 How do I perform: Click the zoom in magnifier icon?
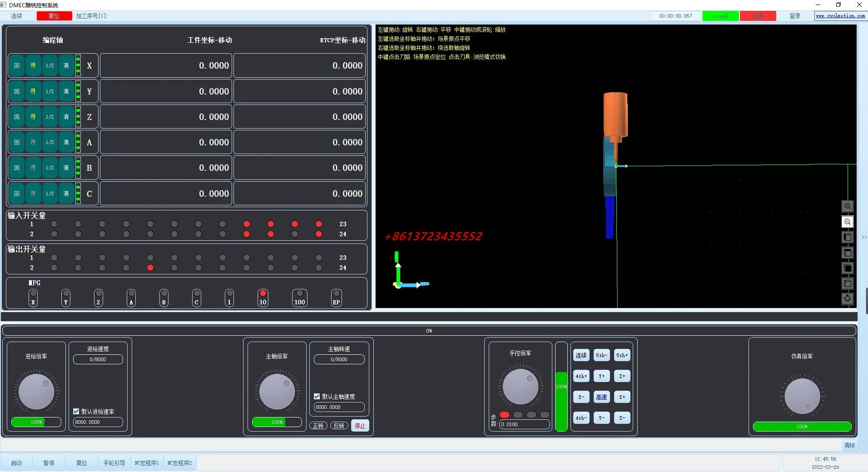(847, 206)
